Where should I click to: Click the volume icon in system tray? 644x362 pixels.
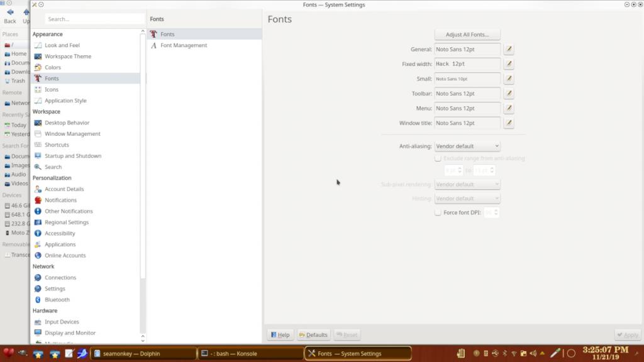533,353
